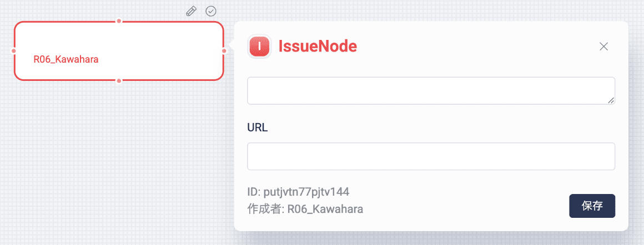This screenshot has height=245, width=644.
Task: Click the 作成者: R06_Kawahara line
Action: tap(305, 209)
